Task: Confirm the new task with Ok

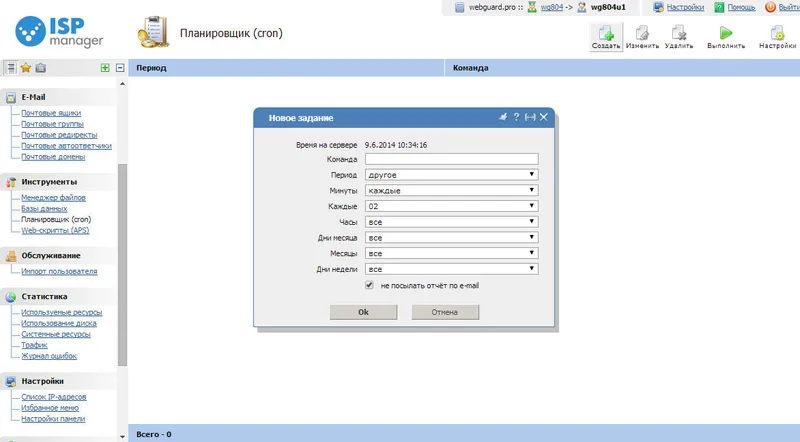Action: point(363,312)
